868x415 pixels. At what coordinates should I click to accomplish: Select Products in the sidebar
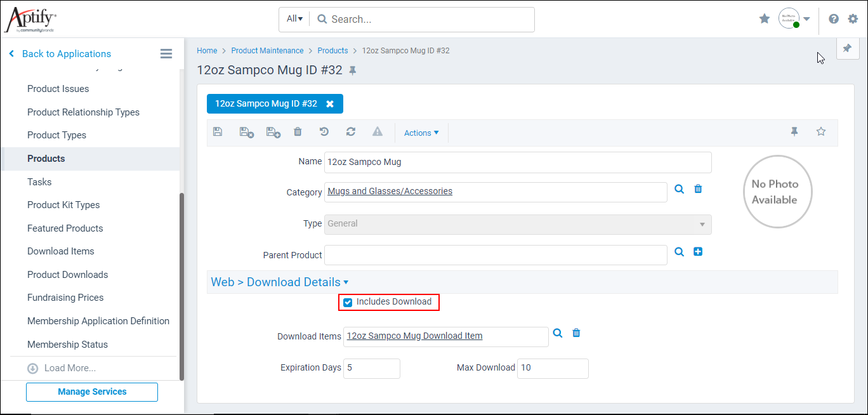pos(45,158)
